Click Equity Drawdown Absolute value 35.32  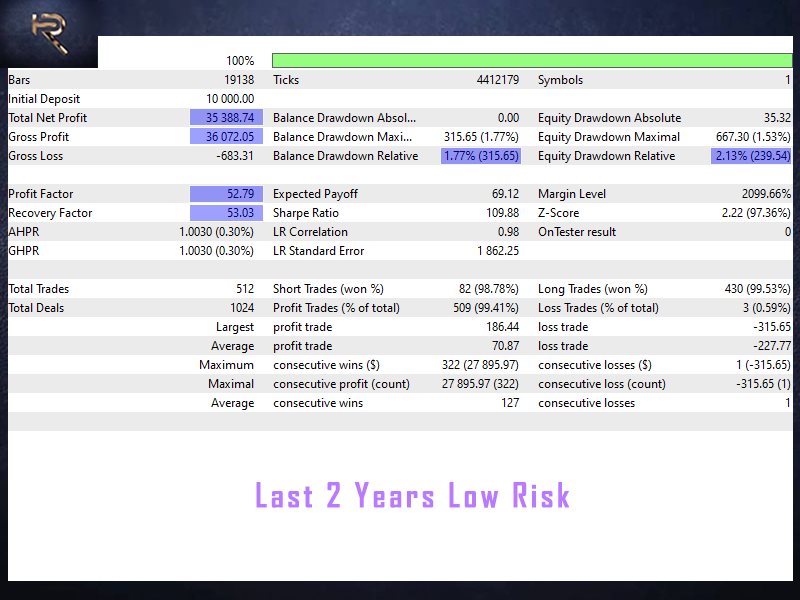(777, 117)
